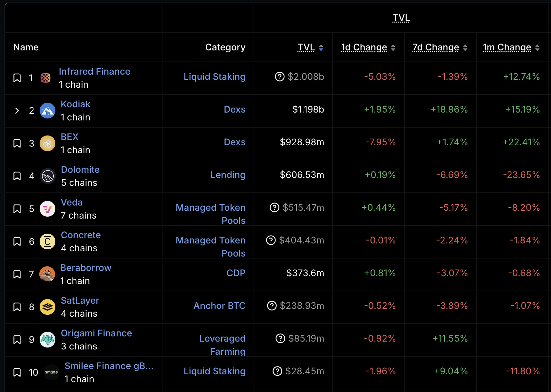Click the info icon beside $28.45m TVL
The image size is (551, 392).
277,371
